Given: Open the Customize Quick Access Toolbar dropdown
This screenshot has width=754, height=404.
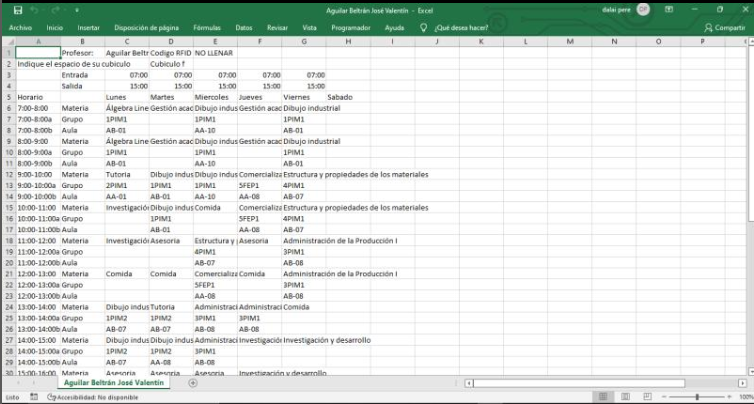Looking at the screenshot, I should (76, 9).
